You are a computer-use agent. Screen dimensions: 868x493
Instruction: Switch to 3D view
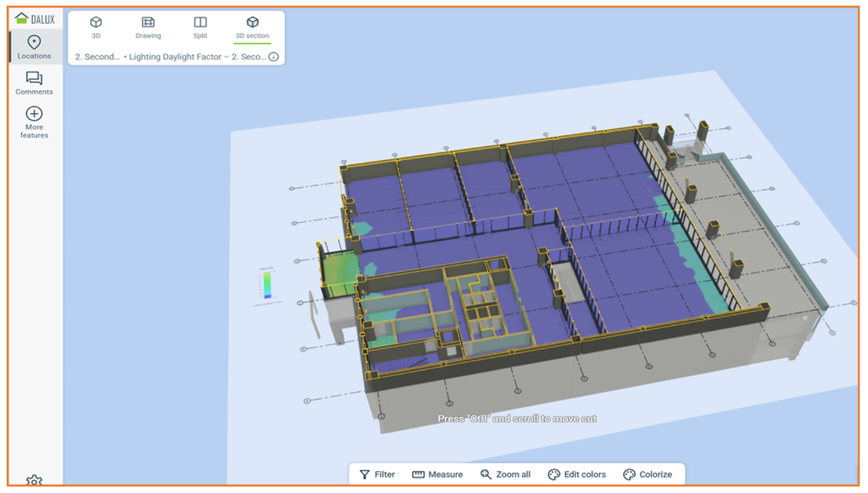click(x=96, y=27)
